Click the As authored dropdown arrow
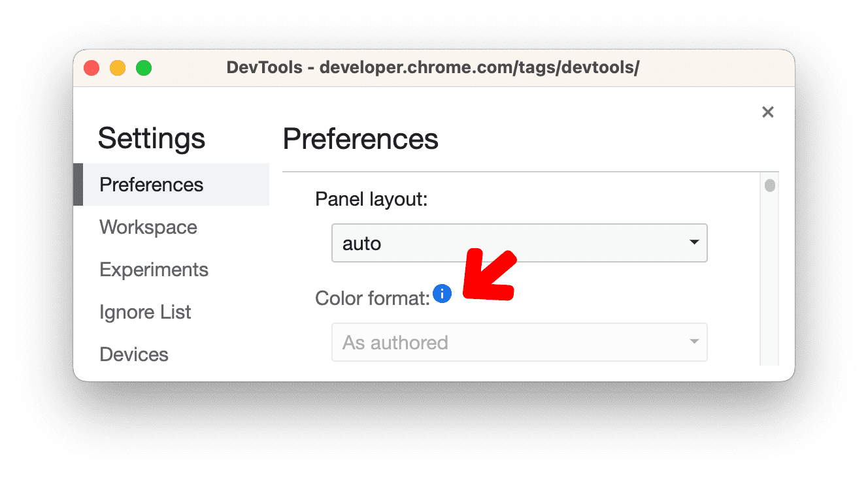 pyautogui.click(x=694, y=342)
